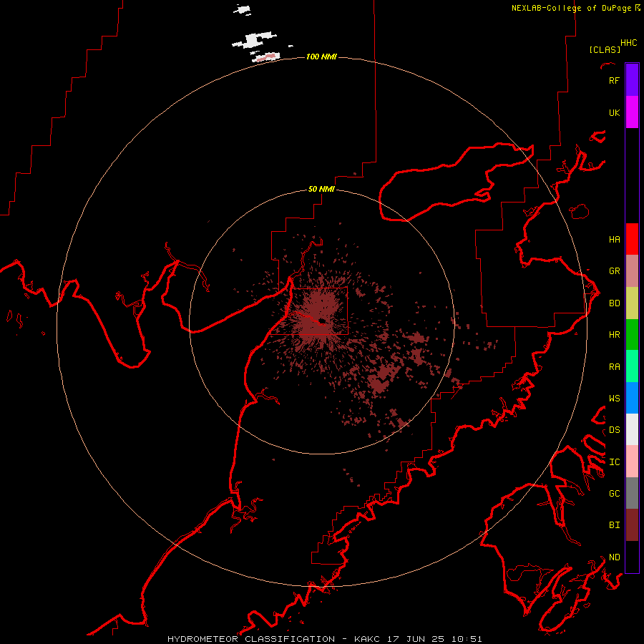
Task: Click the WS legend label
Action: [x=614, y=398]
